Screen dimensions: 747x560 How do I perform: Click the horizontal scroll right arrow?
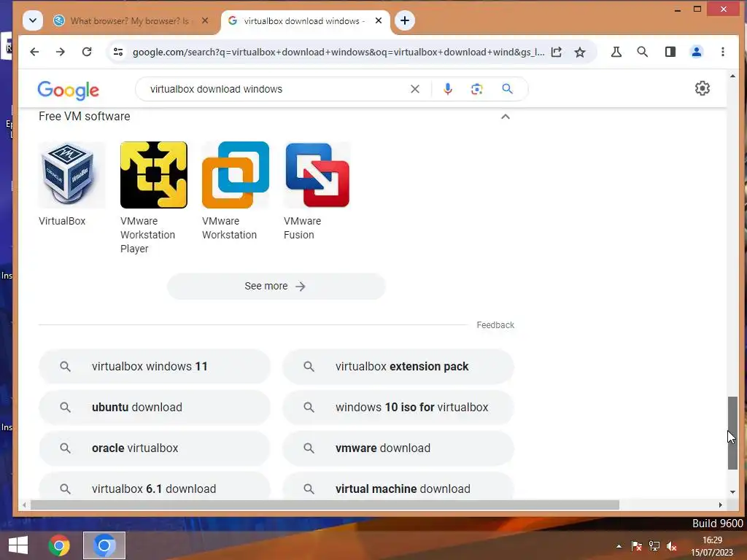pos(720,505)
